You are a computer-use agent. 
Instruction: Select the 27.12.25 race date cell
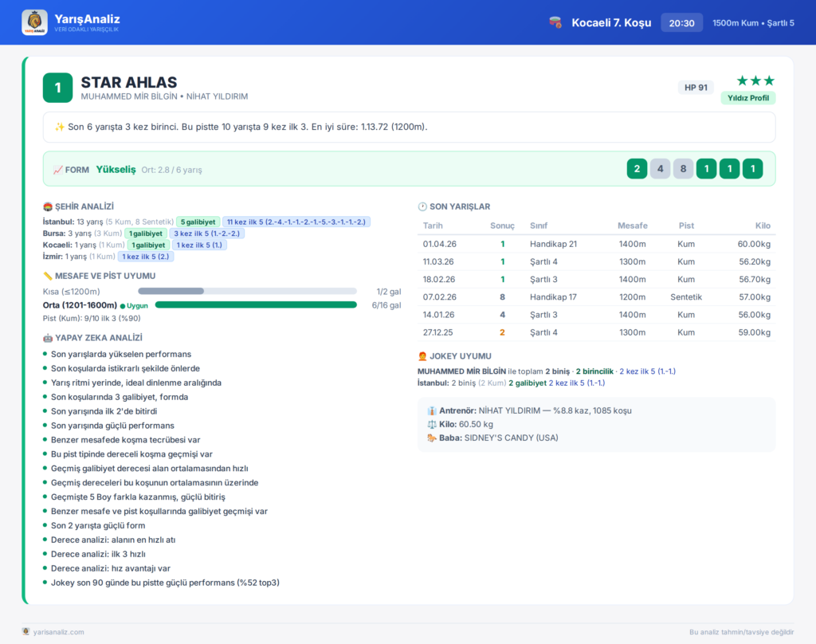tap(437, 332)
